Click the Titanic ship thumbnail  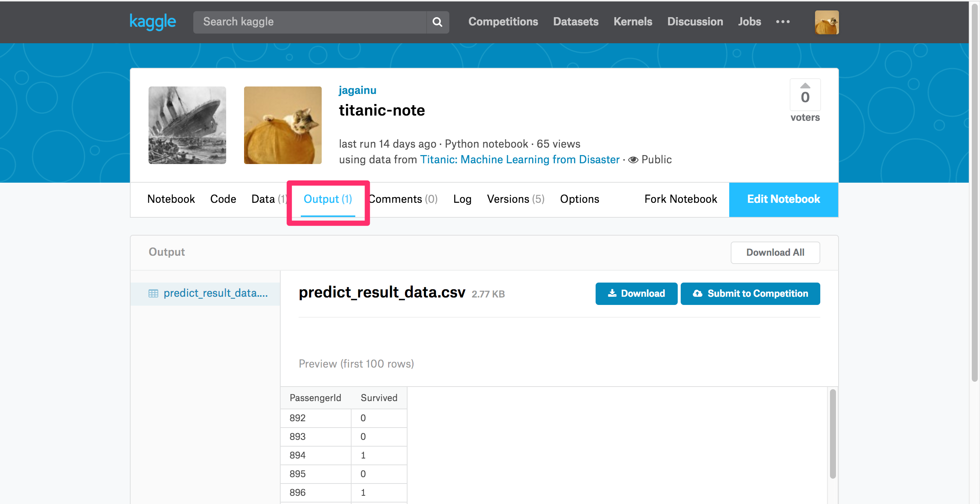click(x=187, y=125)
